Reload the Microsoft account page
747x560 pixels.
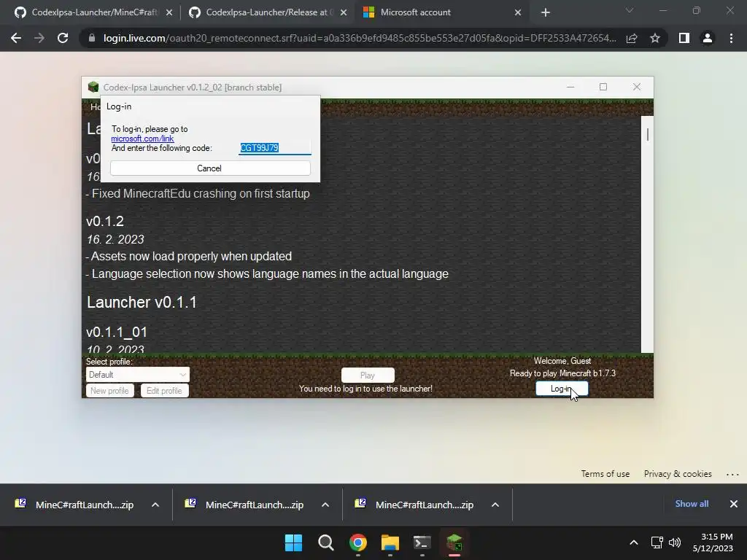[63, 38]
